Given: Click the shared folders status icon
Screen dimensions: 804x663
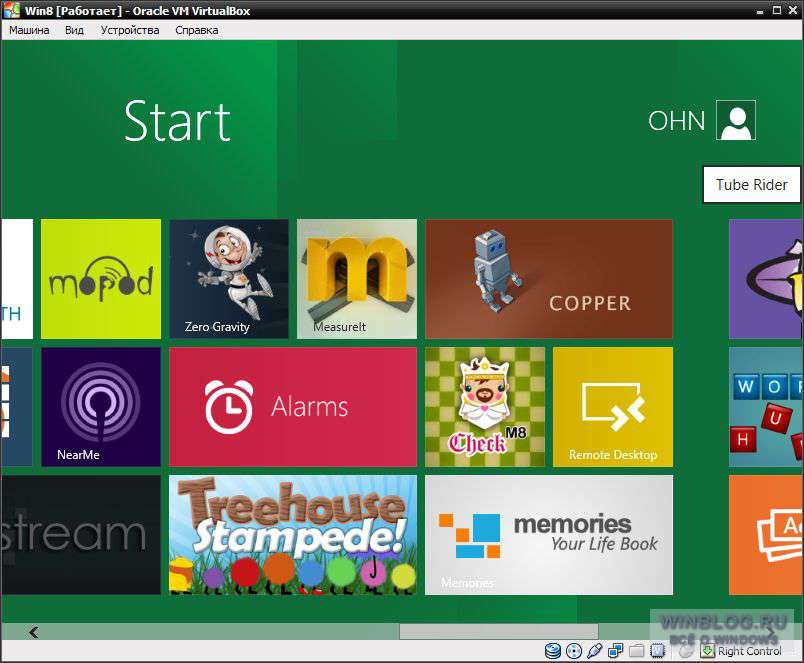Looking at the screenshot, I should tap(636, 651).
